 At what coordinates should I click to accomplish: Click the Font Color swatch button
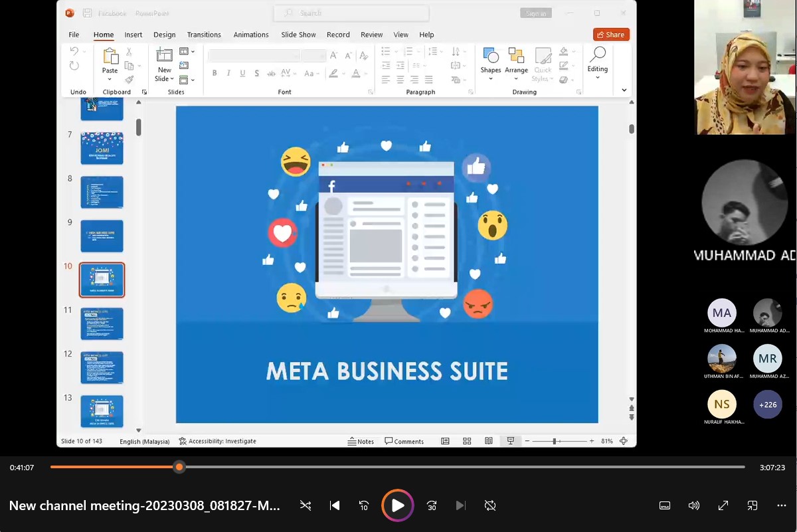tap(356, 73)
